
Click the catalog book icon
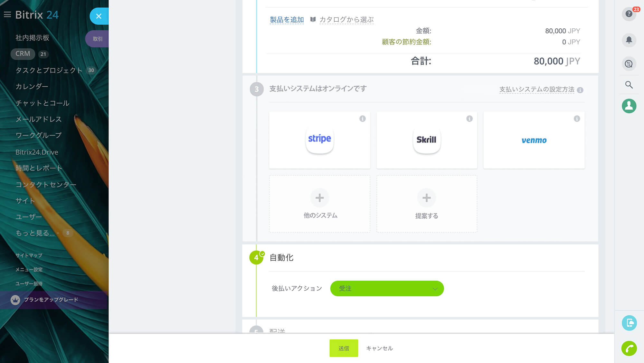tap(313, 19)
